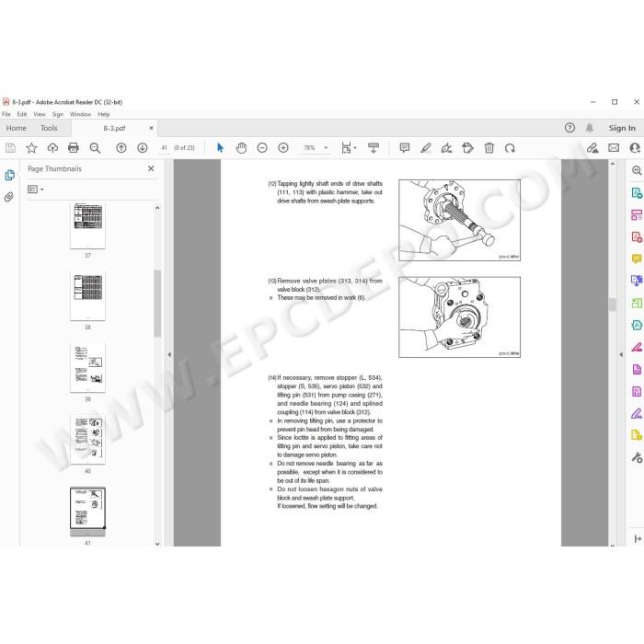The height and width of the screenshot is (644, 644).
Task: Click the Zoom out minus icon
Action: [x=262, y=148]
